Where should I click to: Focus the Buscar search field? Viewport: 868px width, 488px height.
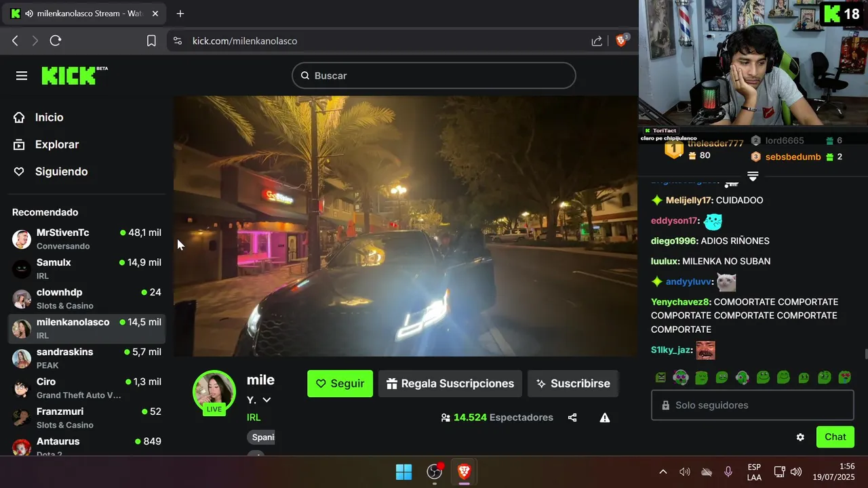[434, 75]
